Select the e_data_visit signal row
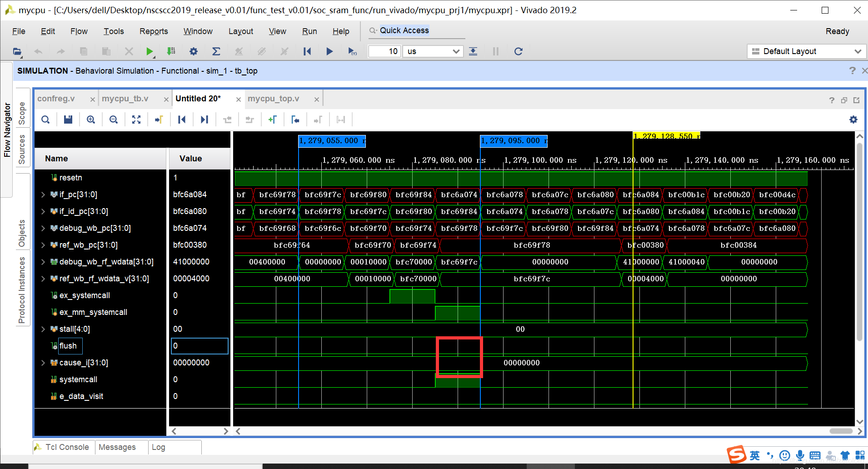The width and height of the screenshot is (868, 469). (x=81, y=396)
